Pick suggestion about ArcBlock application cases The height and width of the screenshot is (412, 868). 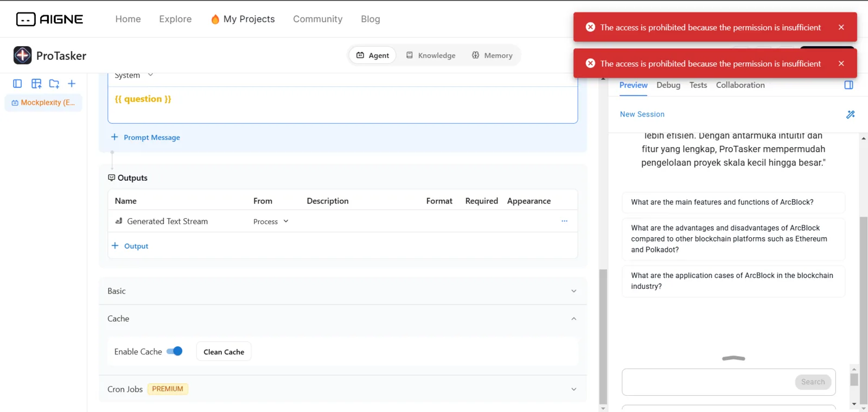pos(733,281)
